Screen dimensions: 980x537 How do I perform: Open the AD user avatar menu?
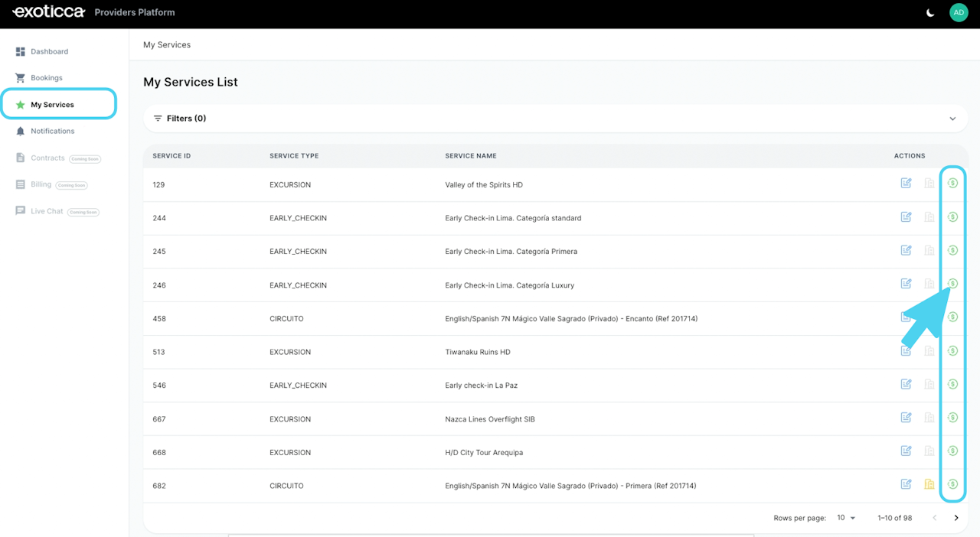(x=959, y=12)
